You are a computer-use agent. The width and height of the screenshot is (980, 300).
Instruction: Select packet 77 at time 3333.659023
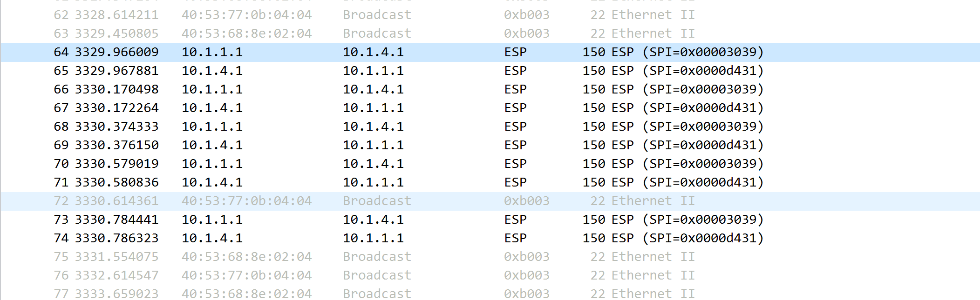point(116,294)
